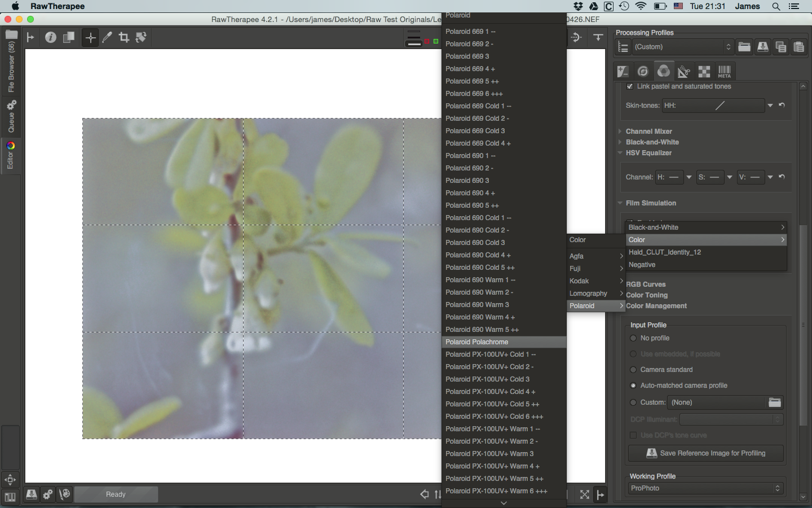812x508 pixels.
Task: Load processing profile folder icon
Action: (744, 47)
